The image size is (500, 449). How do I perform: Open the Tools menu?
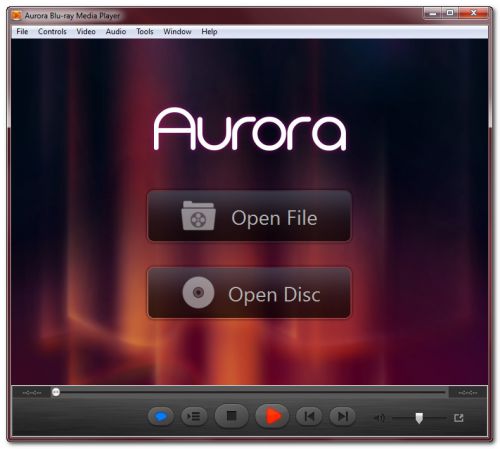[145, 32]
